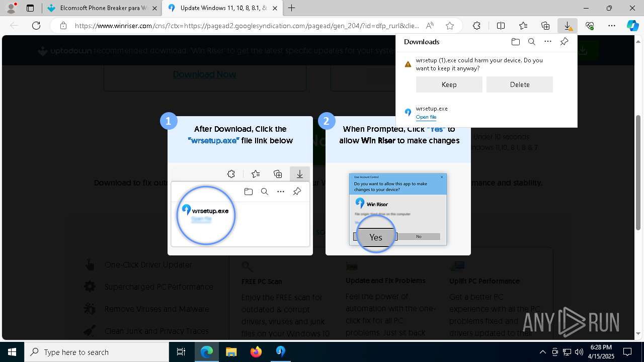Open Browser essentials icon
644x362 pixels.
point(590,26)
